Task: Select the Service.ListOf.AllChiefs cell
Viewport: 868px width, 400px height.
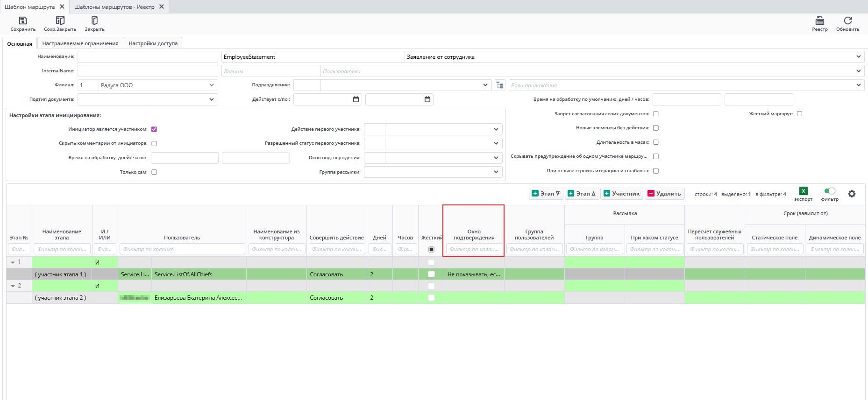Action: tap(199, 274)
